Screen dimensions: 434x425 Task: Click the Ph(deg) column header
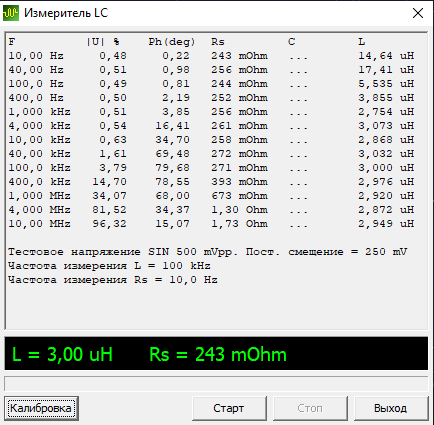pyautogui.click(x=172, y=42)
